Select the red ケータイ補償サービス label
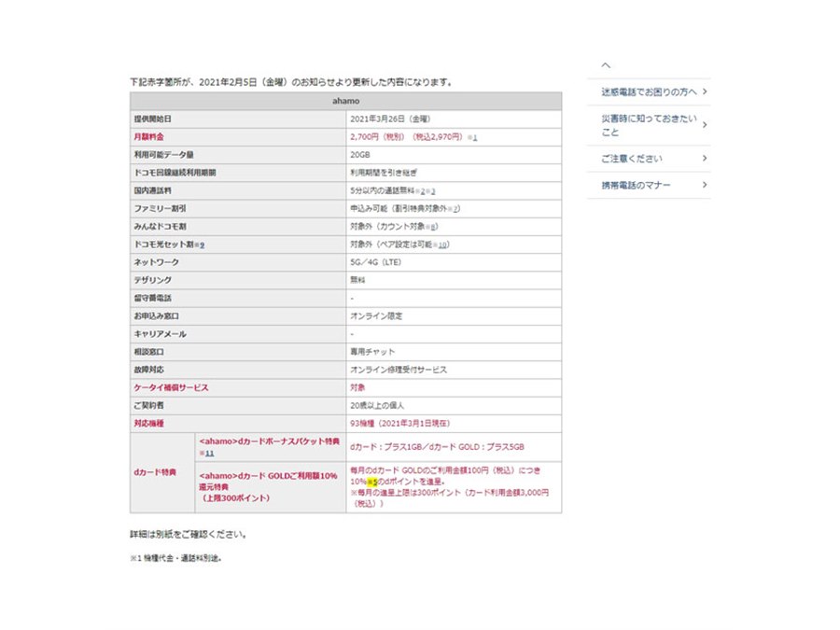 pyautogui.click(x=172, y=388)
